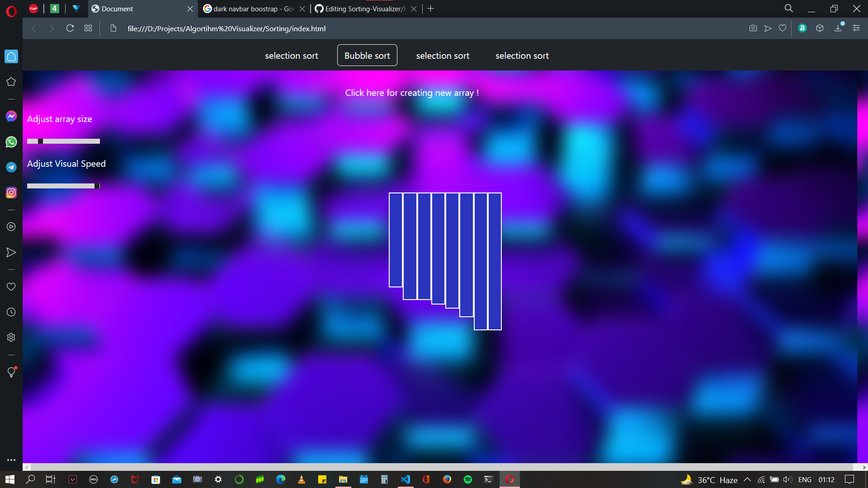The width and height of the screenshot is (868, 488).
Task: Click horizontal scrollbar at page bottom
Action: 442,467
